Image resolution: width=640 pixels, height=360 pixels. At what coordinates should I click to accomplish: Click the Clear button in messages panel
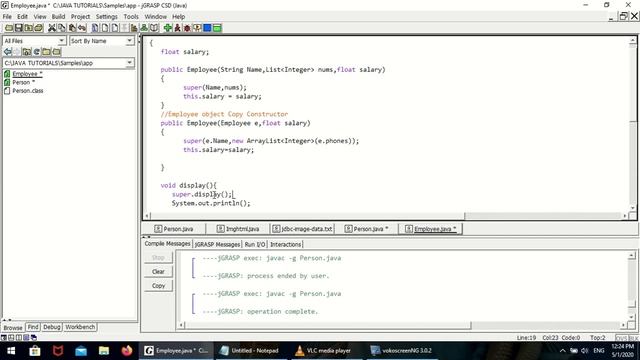(x=158, y=271)
